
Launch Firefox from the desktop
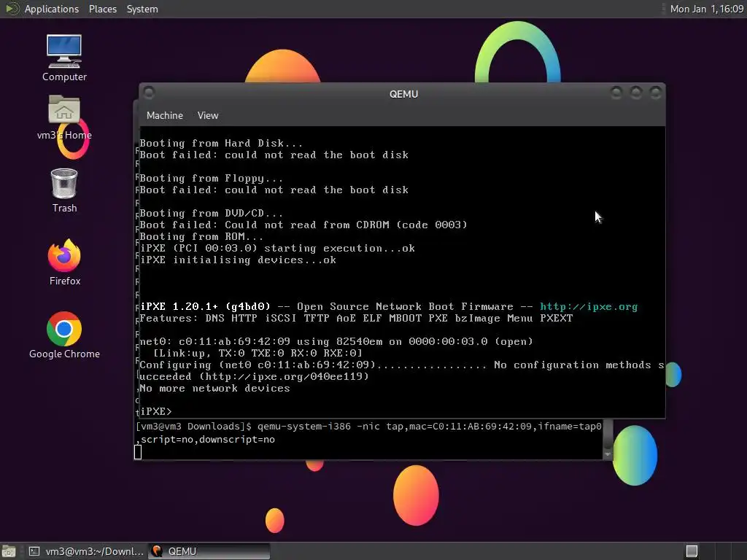65,262
